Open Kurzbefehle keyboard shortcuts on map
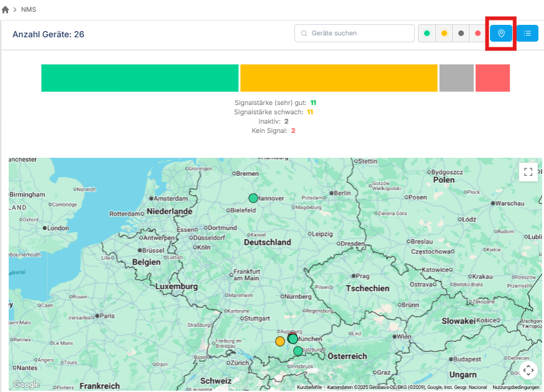 [309, 387]
